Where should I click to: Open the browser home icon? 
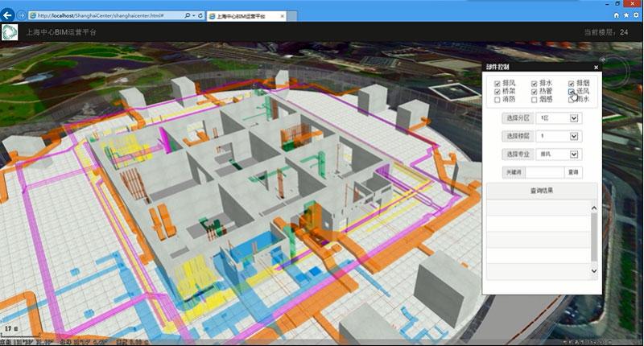click(616, 15)
